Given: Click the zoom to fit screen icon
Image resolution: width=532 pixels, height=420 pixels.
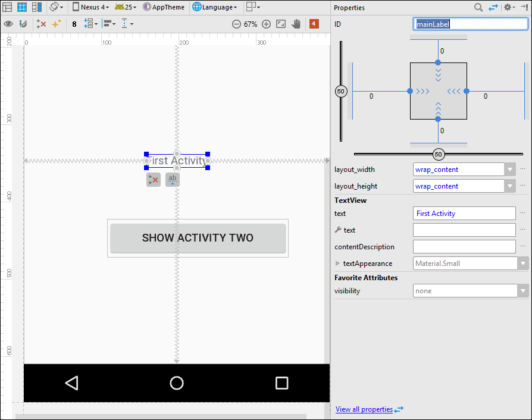Looking at the screenshot, I should (x=281, y=24).
